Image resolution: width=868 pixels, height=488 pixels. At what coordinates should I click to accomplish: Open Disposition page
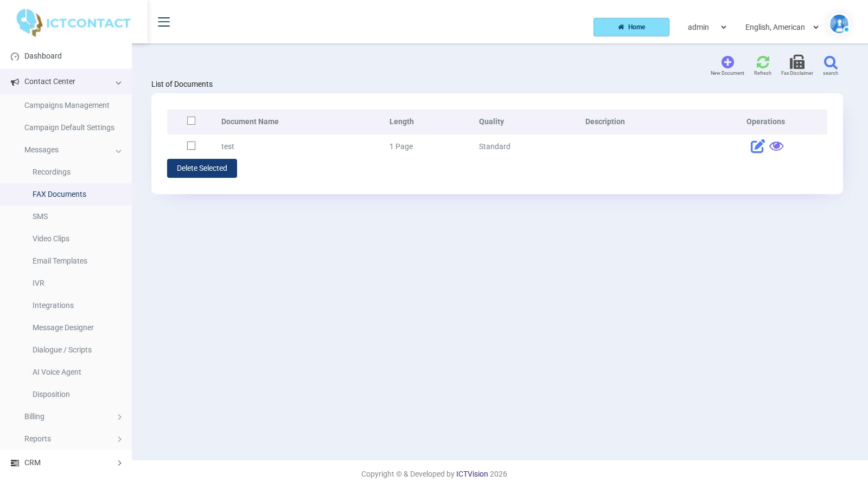(51, 394)
